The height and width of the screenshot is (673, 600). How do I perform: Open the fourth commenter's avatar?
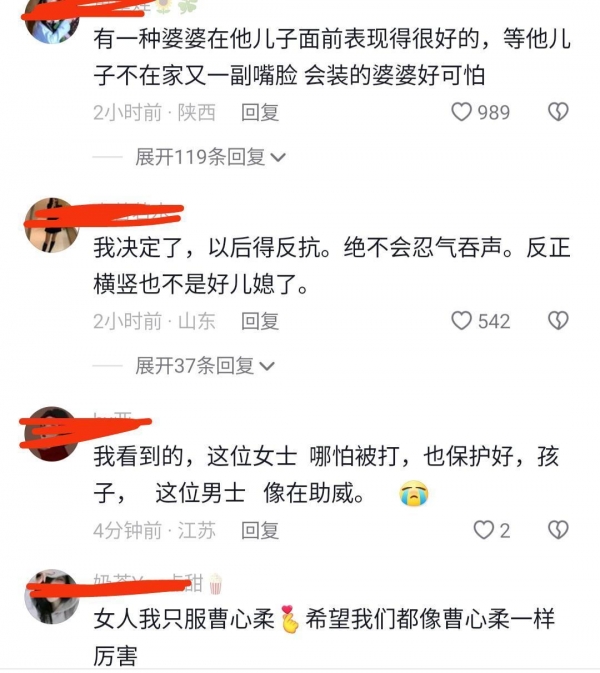click(x=52, y=597)
